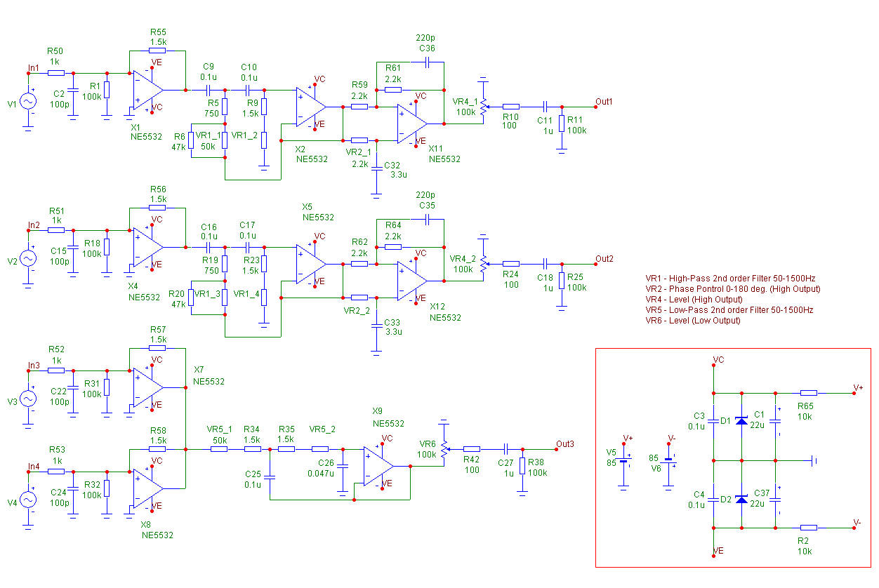The width and height of the screenshot is (879, 588).
Task: Click the In2 input node label
Action: point(34,225)
